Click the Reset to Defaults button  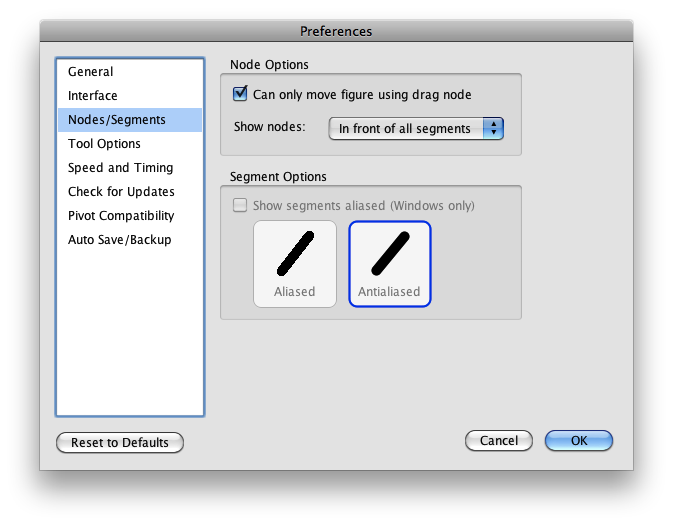coord(120,442)
